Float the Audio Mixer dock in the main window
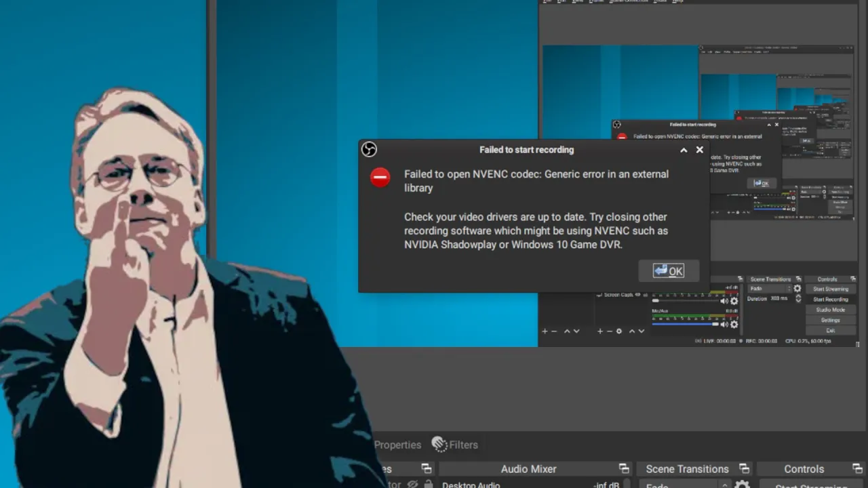868x488 pixels. pyautogui.click(x=624, y=468)
